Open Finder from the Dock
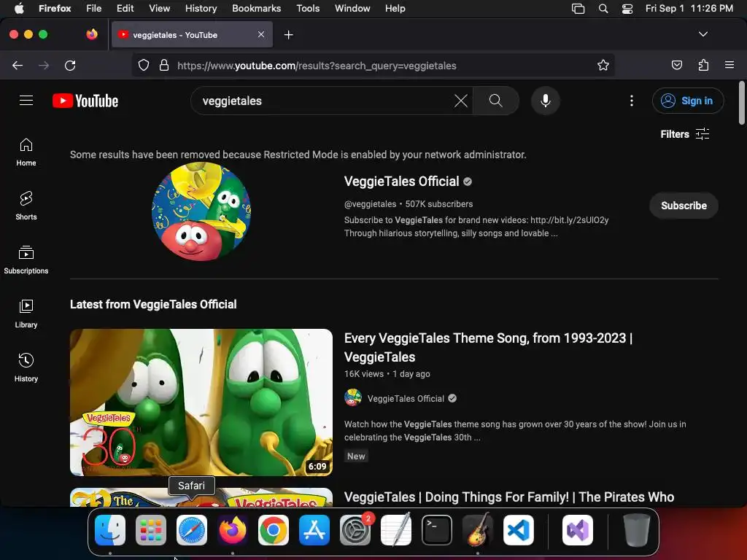 tap(110, 530)
